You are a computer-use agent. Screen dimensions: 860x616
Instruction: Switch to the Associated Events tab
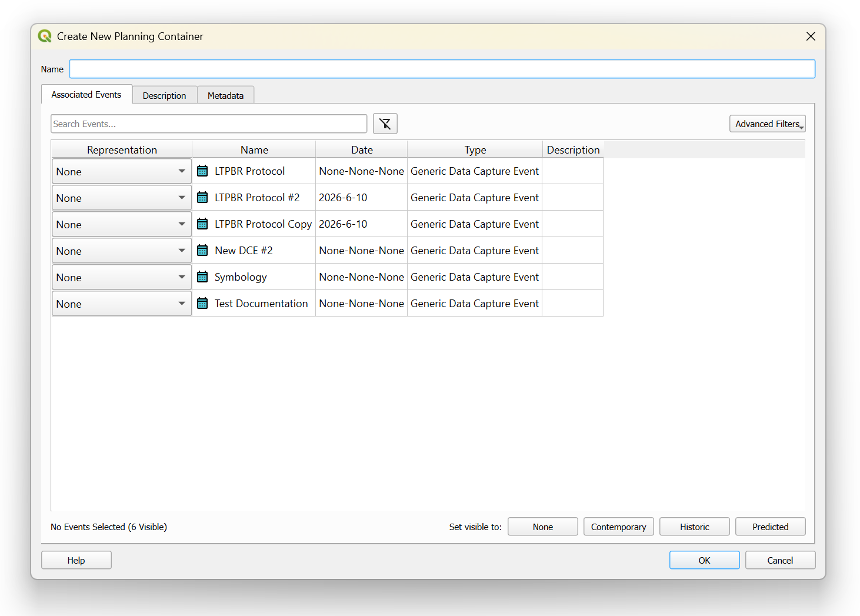point(86,94)
